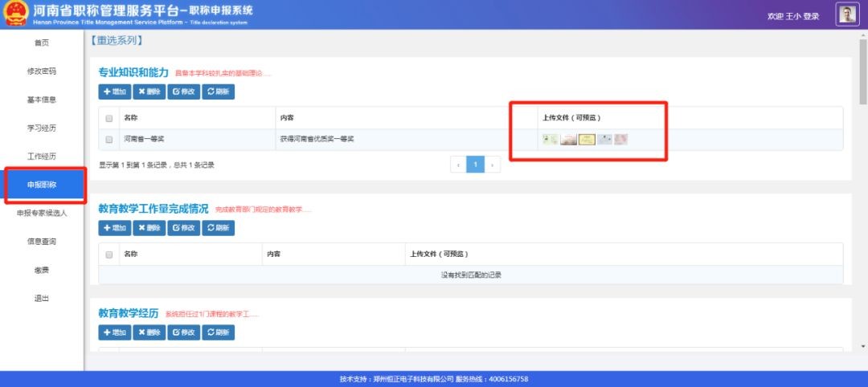Click the user avatar at top right
Screen dimensions: 868x387
847,15
